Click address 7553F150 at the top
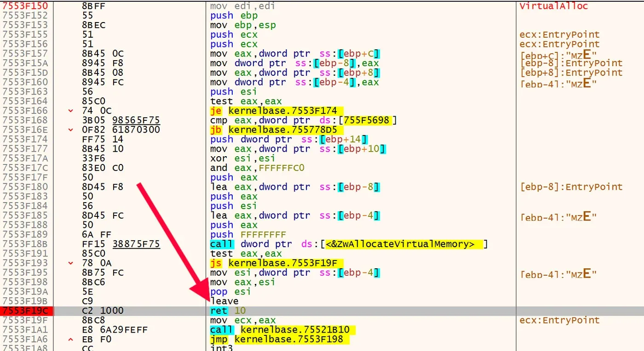The width and height of the screenshot is (644, 351). 25,6
